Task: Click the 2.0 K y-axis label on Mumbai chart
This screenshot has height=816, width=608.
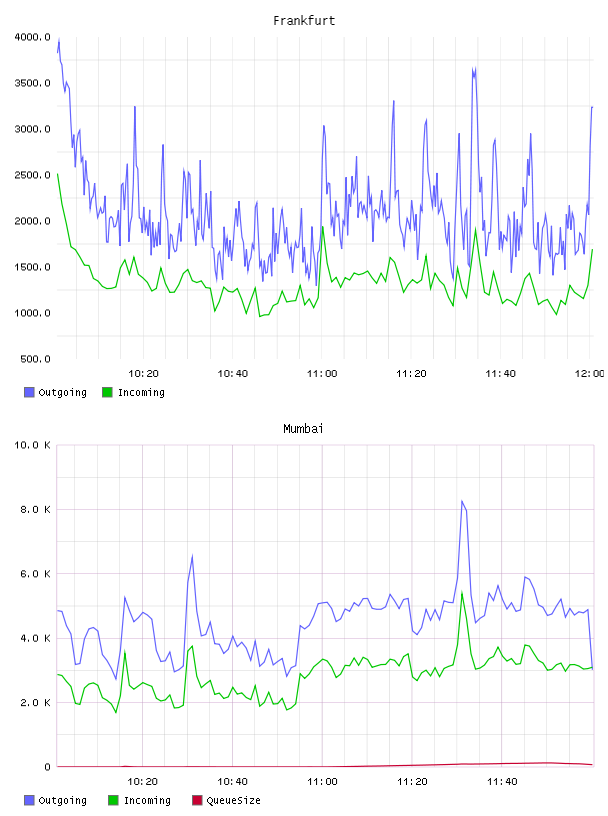Action: 35,703
